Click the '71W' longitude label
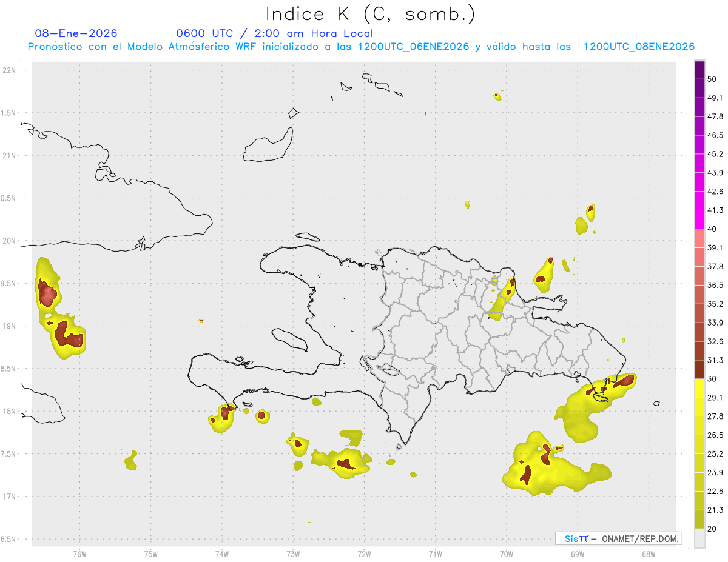This screenshot has width=728, height=562. (435, 554)
